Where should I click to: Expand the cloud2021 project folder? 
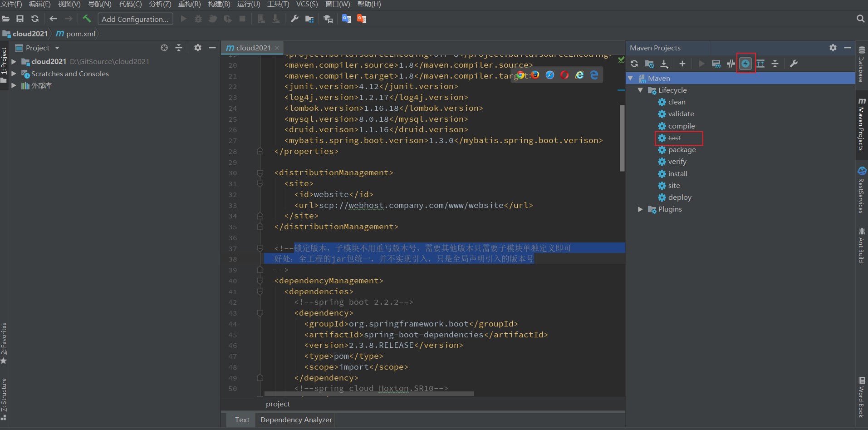click(x=14, y=61)
